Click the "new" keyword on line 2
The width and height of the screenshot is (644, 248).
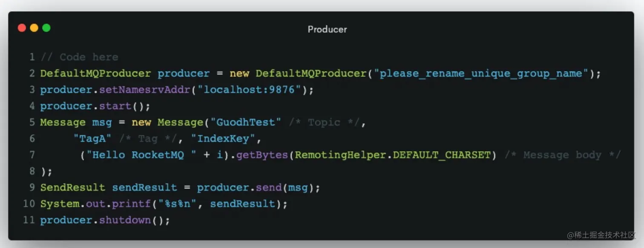[x=239, y=74]
